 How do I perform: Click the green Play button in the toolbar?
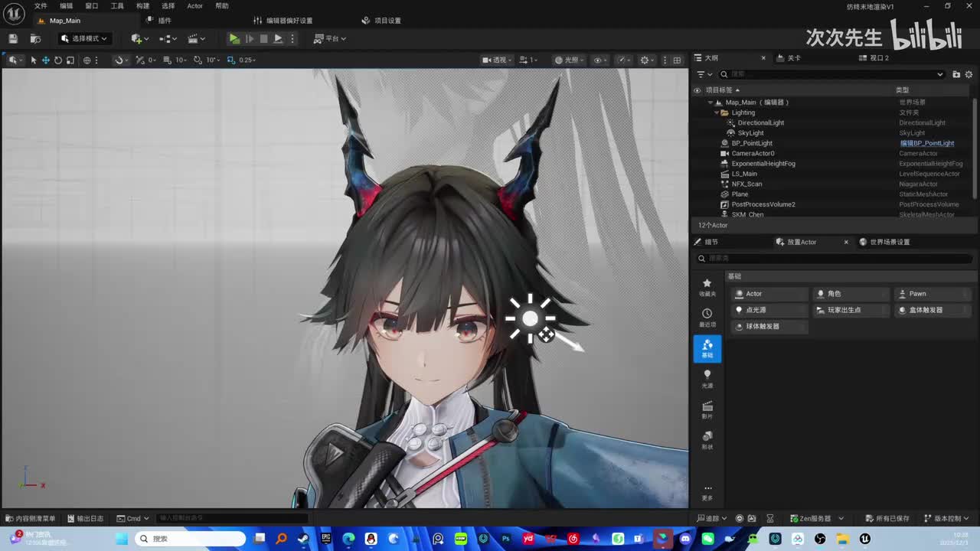(234, 38)
